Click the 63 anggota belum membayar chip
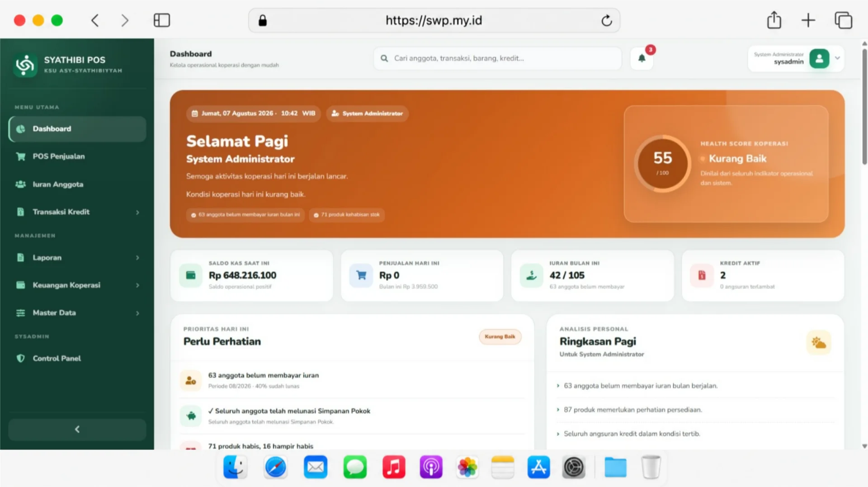This screenshot has width=868, height=487. pyautogui.click(x=245, y=215)
